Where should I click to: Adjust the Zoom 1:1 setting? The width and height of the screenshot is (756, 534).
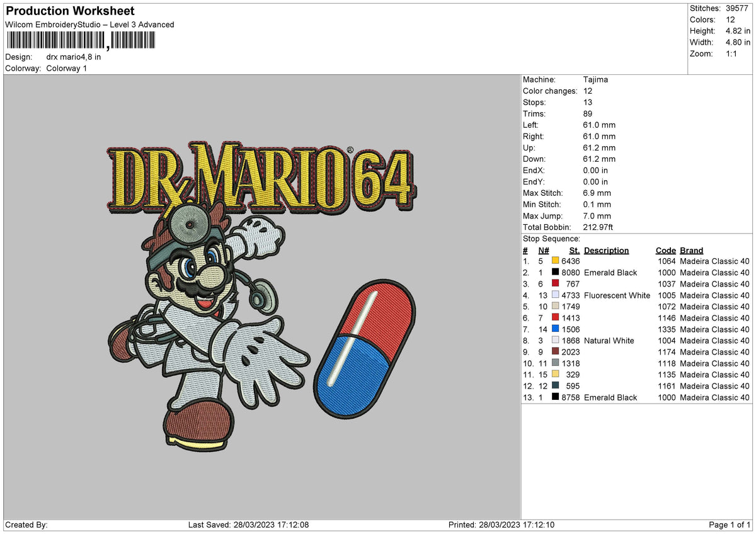pos(730,54)
